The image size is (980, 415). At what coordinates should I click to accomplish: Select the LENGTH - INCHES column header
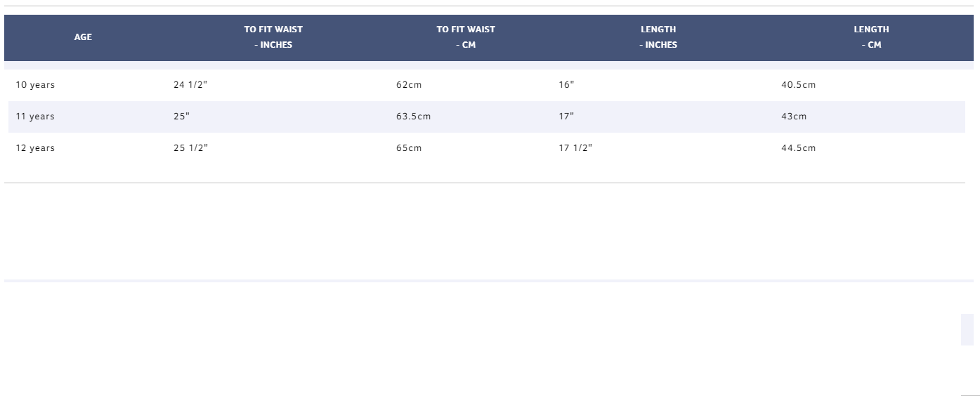point(658,37)
